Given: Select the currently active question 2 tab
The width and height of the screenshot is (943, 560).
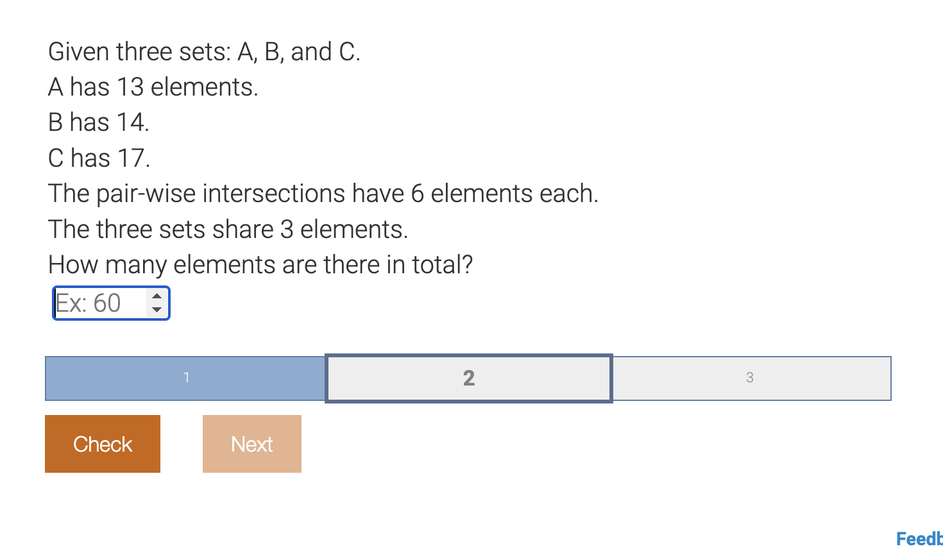Looking at the screenshot, I should [468, 378].
